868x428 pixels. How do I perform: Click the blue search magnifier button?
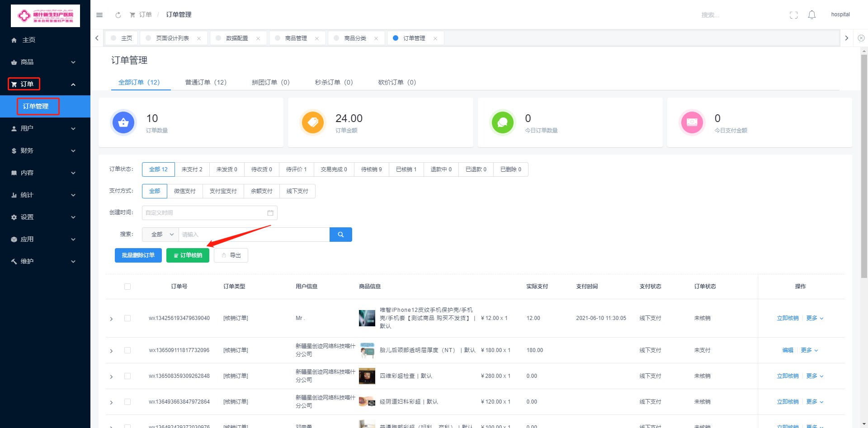click(341, 235)
